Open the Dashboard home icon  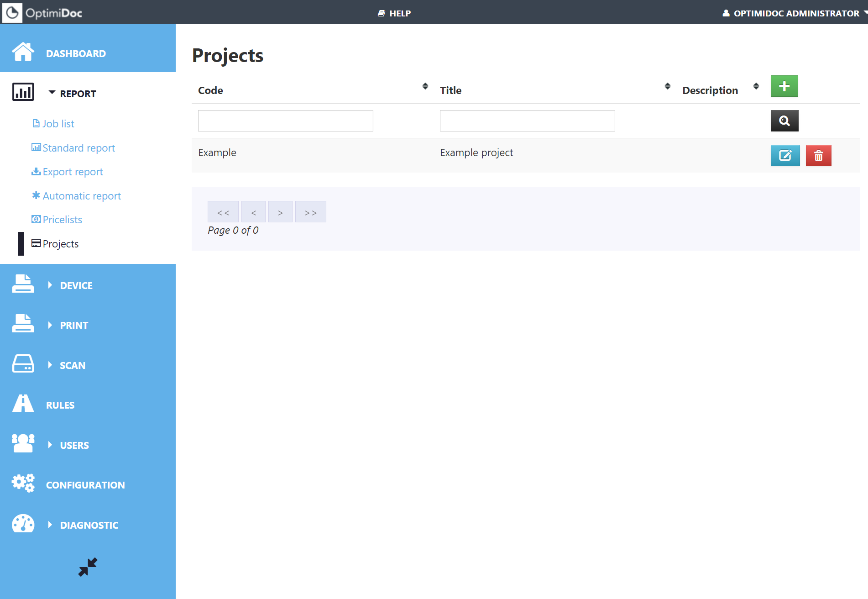[23, 52]
